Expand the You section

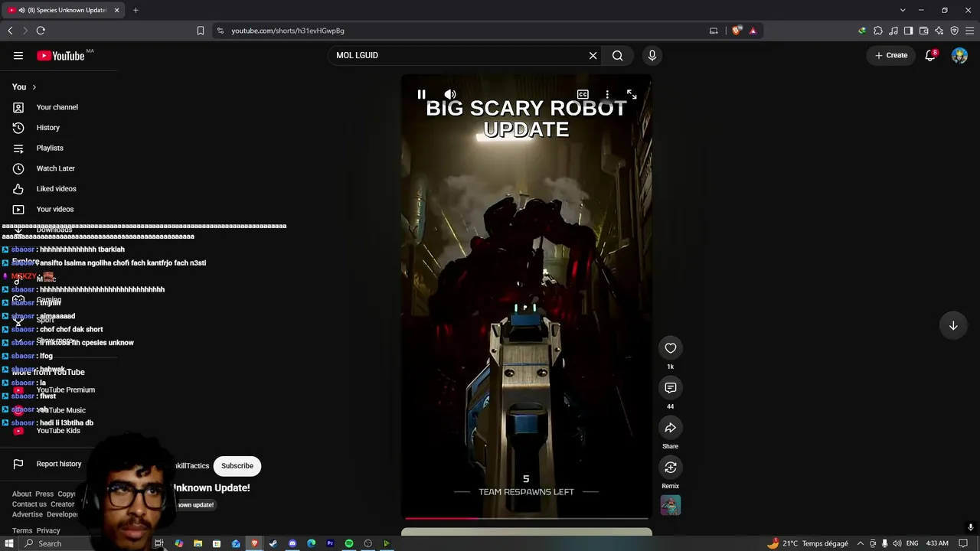pyautogui.click(x=24, y=86)
